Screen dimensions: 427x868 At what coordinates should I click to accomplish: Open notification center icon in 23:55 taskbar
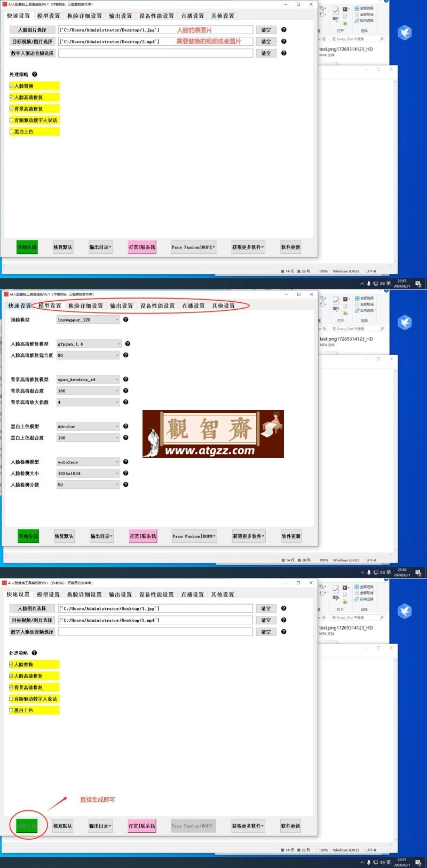click(x=418, y=284)
